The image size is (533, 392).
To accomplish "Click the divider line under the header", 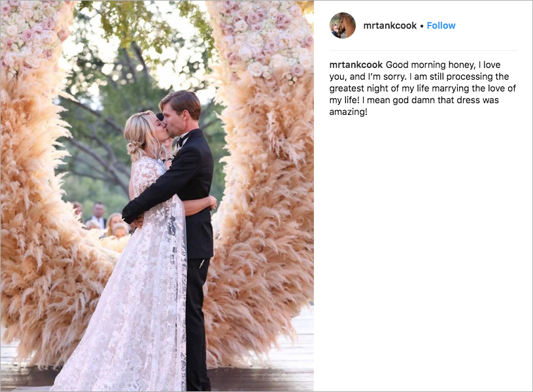I will pos(423,50).
